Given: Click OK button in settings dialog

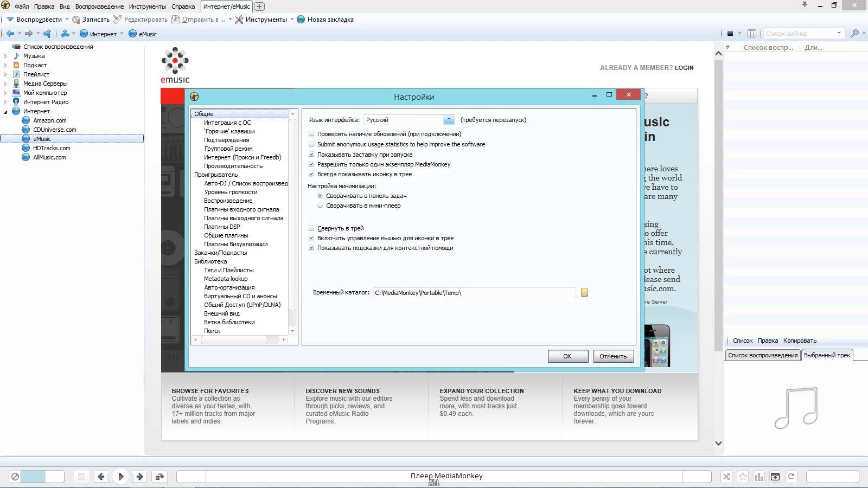Looking at the screenshot, I should point(567,356).
